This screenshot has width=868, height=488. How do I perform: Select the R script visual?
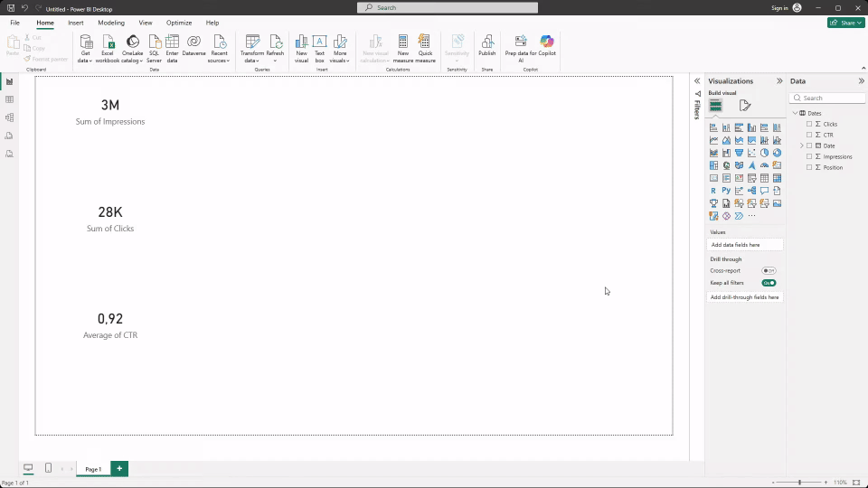[x=713, y=191]
